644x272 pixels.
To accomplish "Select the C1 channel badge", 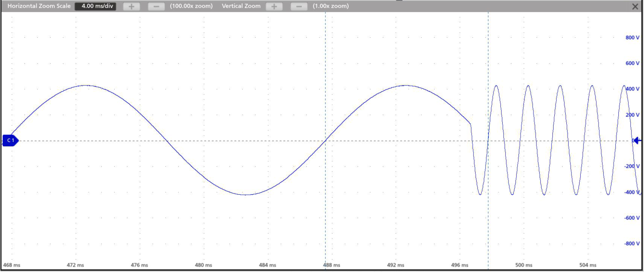I will [10, 140].
